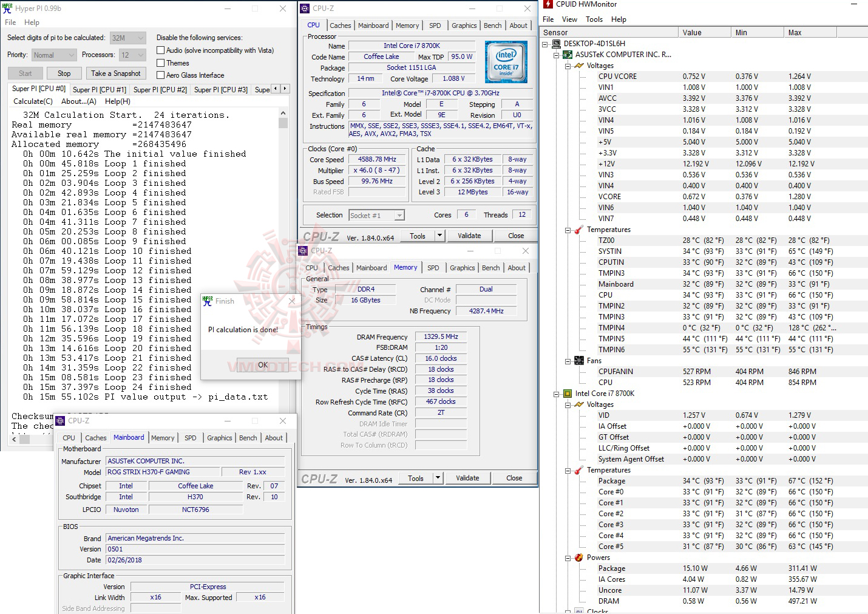Click the Voltages icon under ASUSTeK

(x=579, y=66)
